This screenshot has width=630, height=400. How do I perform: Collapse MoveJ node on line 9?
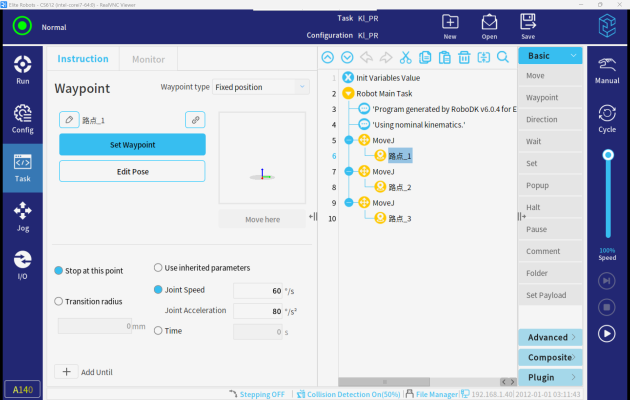click(349, 203)
